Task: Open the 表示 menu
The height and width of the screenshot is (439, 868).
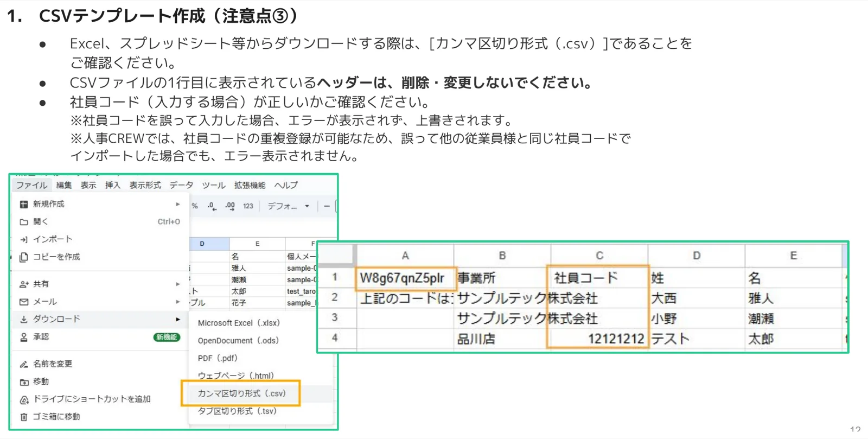Action: 88,185
